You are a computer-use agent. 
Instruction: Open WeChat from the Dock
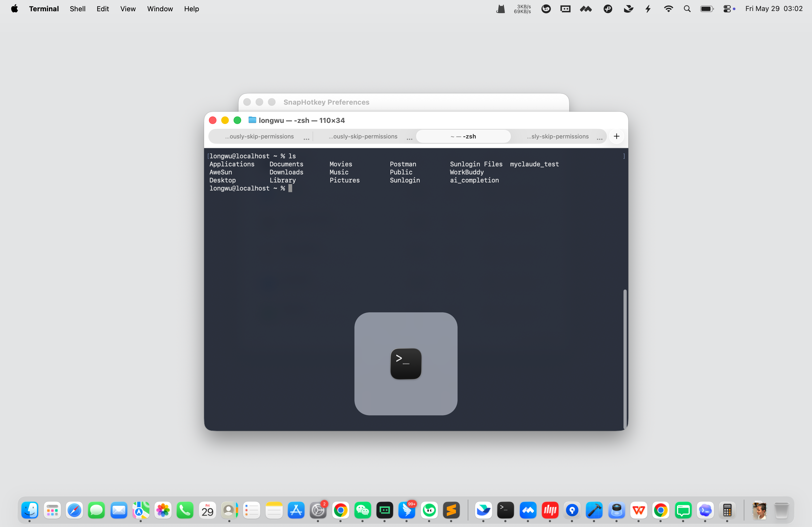[x=363, y=510]
